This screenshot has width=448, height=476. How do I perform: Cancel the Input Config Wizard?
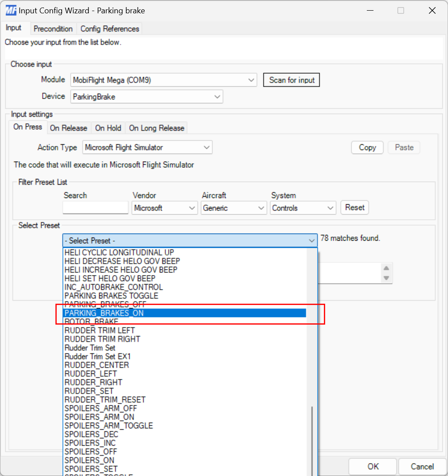[422, 466]
